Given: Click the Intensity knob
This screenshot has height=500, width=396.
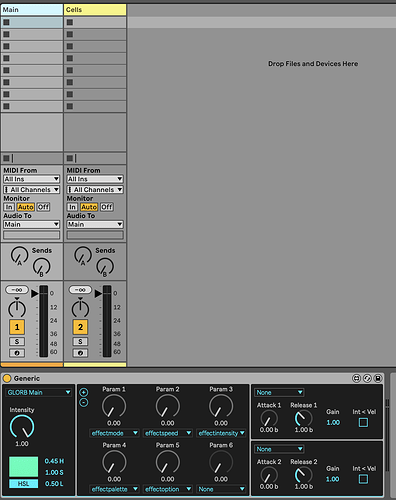Looking at the screenshot, I should tap(22, 427).
